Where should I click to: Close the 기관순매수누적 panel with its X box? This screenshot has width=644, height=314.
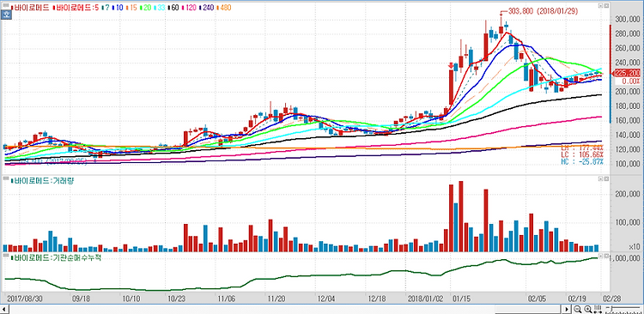pyautogui.click(x=606, y=256)
